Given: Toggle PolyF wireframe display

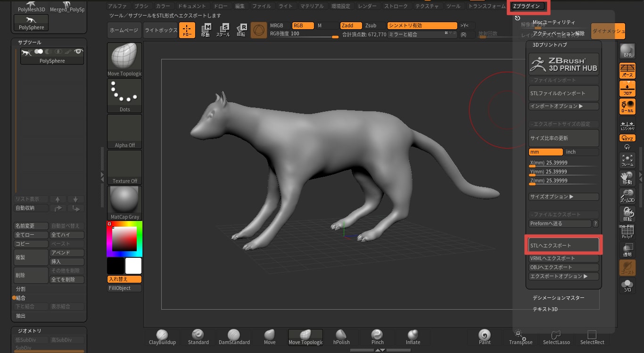Looking at the screenshot, I should (x=627, y=232).
